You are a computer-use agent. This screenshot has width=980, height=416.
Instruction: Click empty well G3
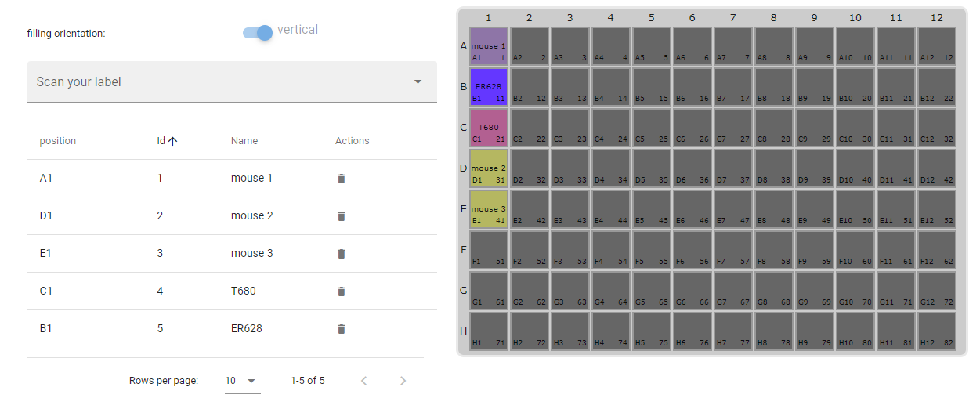[x=570, y=290]
